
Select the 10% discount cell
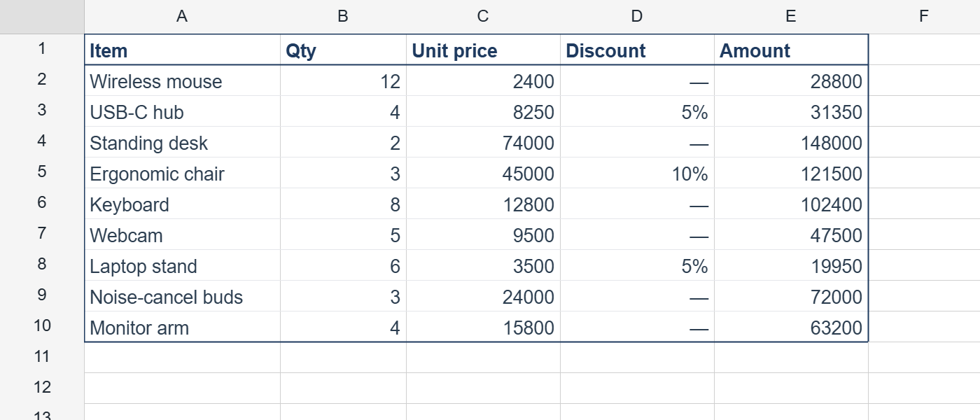click(637, 173)
